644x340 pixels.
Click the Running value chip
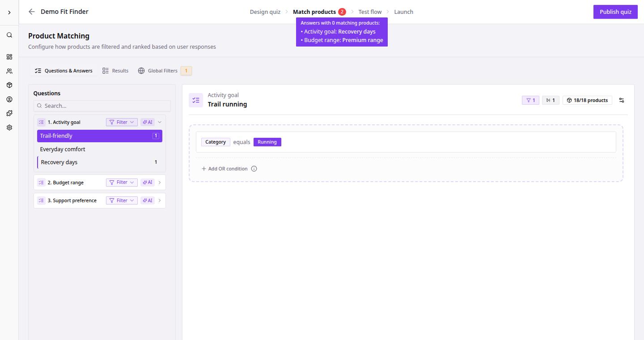pyautogui.click(x=267, y=142)
